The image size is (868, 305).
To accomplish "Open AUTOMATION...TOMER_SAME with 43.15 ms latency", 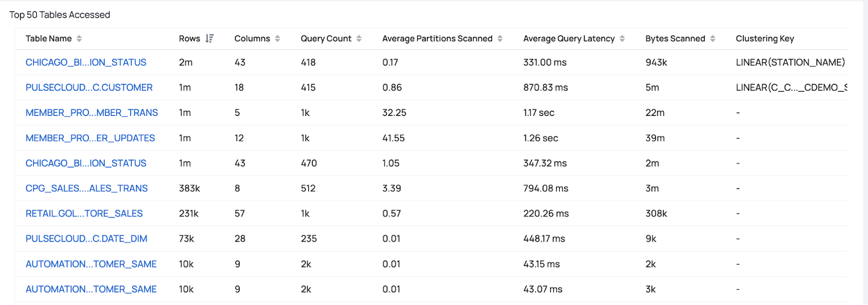I will point(91,264).
